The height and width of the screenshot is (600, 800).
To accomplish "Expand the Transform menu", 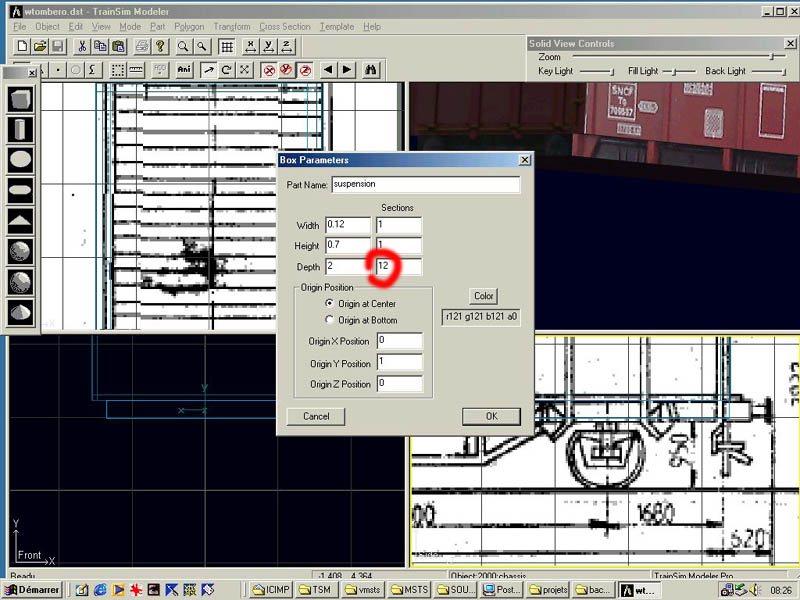I will (231, 27).
